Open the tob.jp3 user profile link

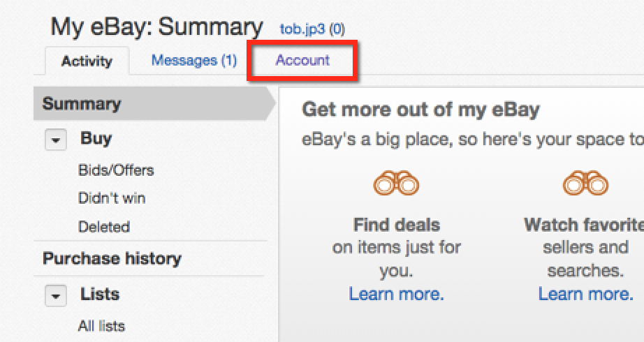303,29
